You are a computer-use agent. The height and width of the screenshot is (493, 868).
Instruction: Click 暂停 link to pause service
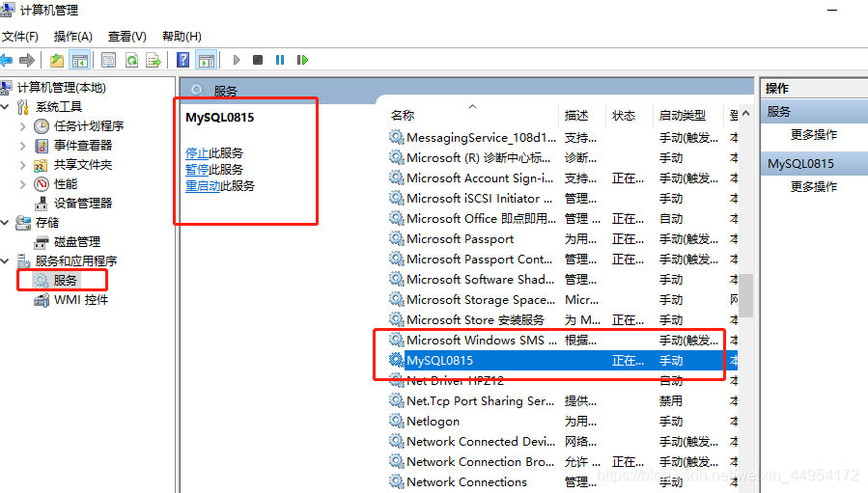pyautogui.click(x=197, y=169)
